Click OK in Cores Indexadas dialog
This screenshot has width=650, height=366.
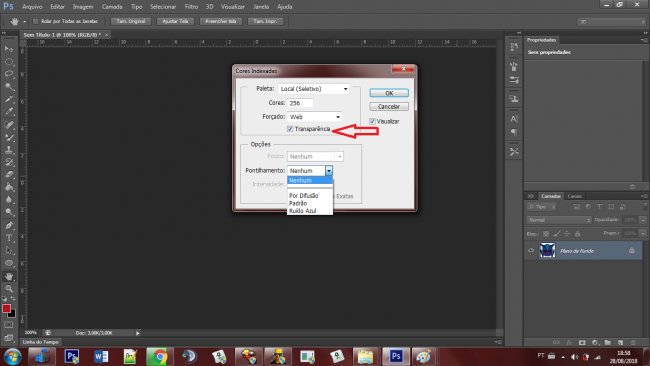(389, 93)
